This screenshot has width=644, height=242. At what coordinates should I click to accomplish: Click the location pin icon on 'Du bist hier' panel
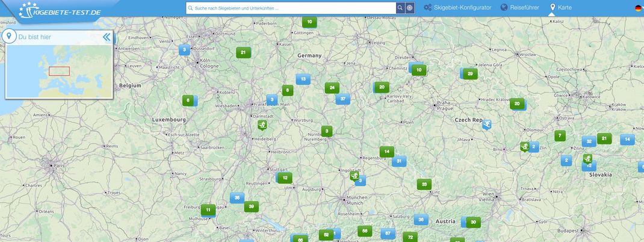point(9,37)
